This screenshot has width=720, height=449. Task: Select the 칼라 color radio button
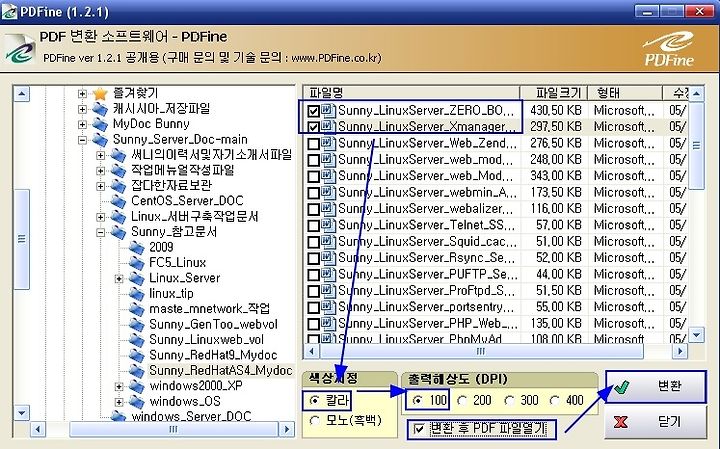(315, 401)
